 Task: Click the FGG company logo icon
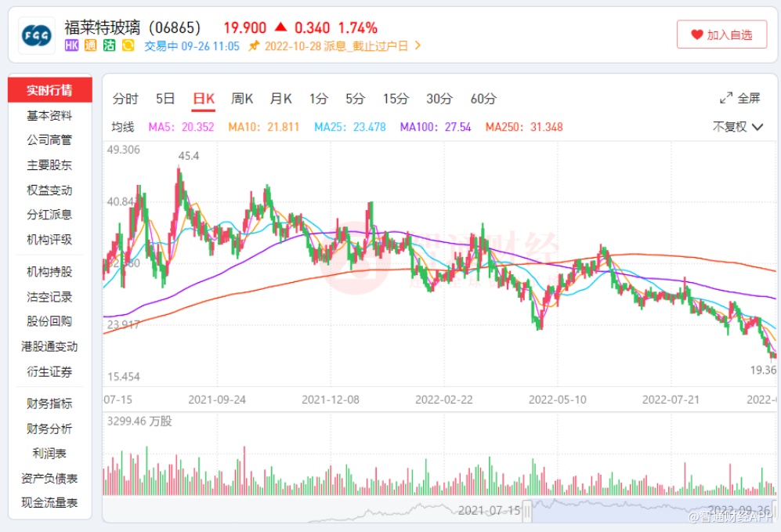tap(37, 35)
